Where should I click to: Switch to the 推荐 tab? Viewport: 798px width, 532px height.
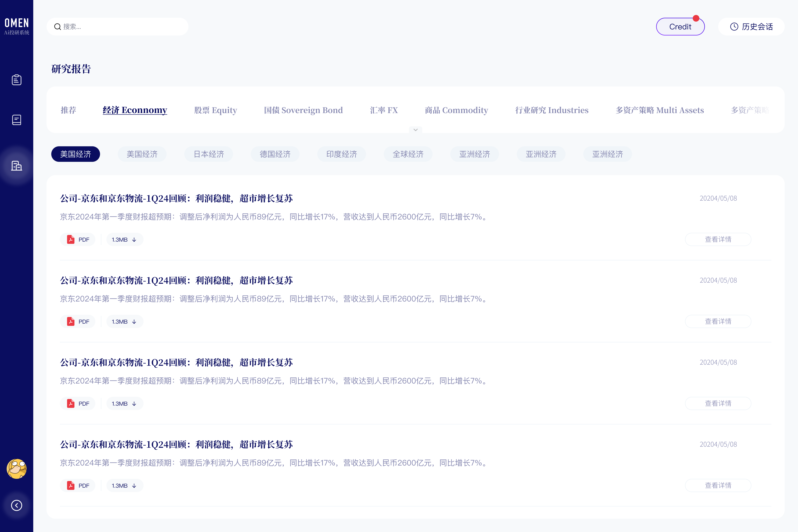(x=69, y=110)
